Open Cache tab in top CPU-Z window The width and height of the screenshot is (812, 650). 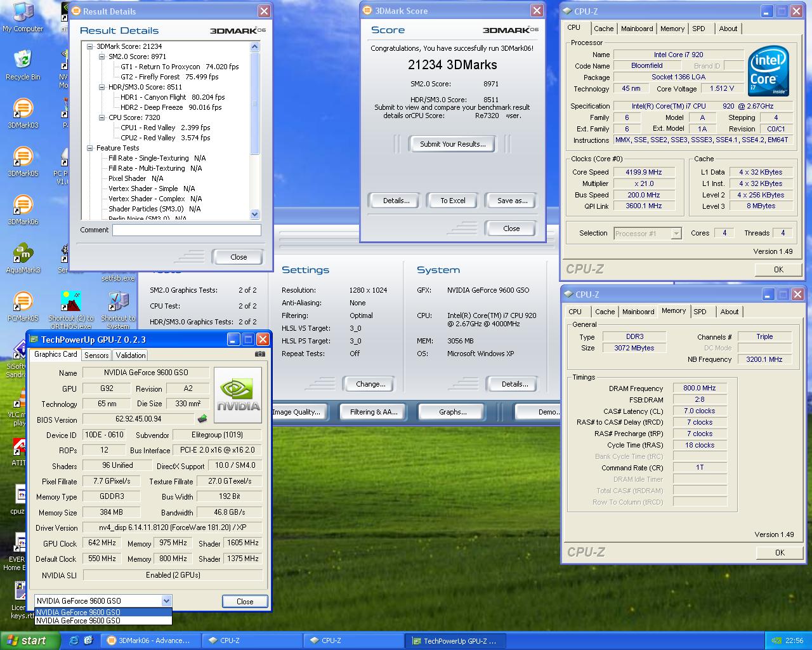point(603,29)
